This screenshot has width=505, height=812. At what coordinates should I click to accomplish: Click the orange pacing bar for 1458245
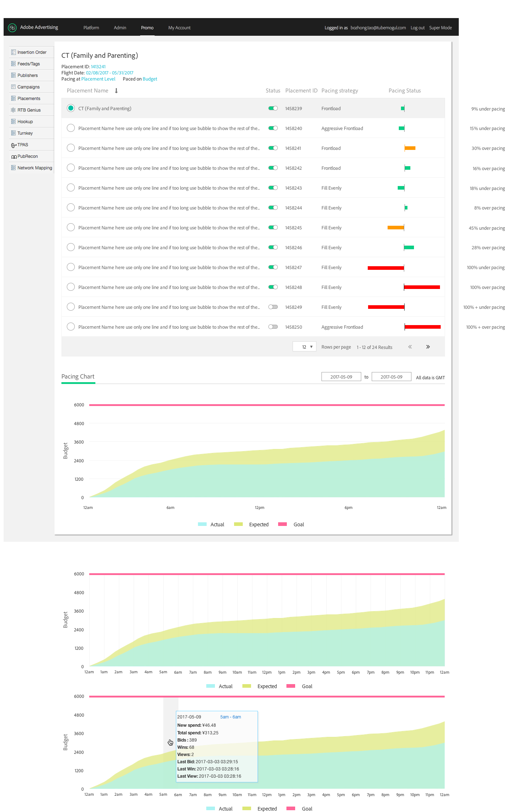(396, 228)
